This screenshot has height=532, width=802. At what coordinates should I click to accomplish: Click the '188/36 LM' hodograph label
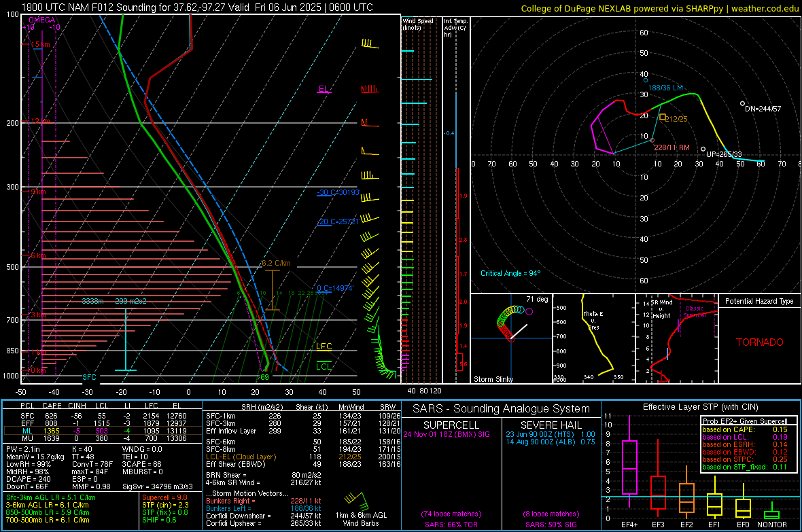point(665,88)
